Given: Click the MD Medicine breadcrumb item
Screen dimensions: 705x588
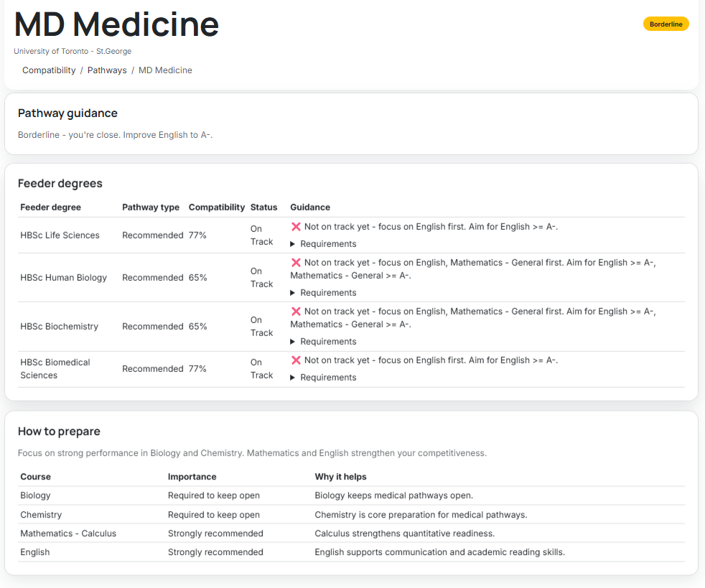Looking at the screenshot, I should [x=165, y=70].
